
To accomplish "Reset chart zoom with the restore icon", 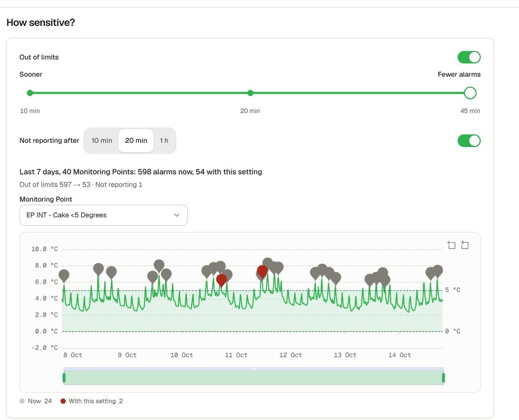I will pos(465,245).
